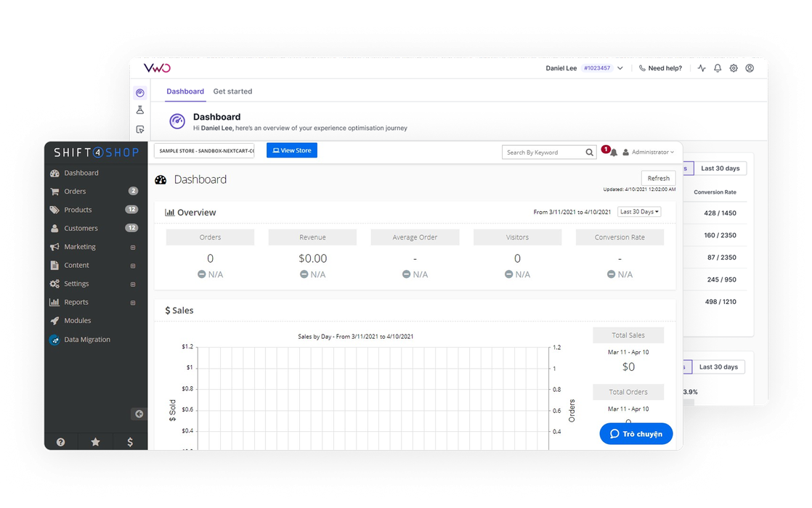
Task: Open VWO settings gear icon
Action: [x=734, y=68]
